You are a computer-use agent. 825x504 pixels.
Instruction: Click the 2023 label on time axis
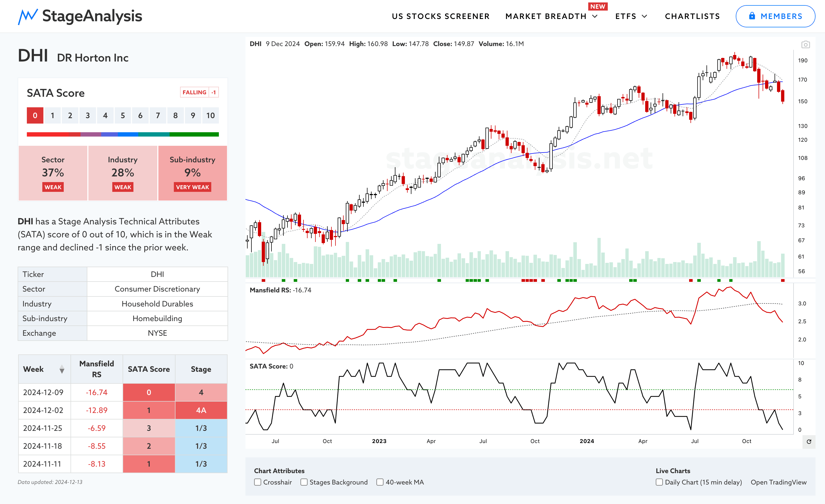click(x=379, y=441)
